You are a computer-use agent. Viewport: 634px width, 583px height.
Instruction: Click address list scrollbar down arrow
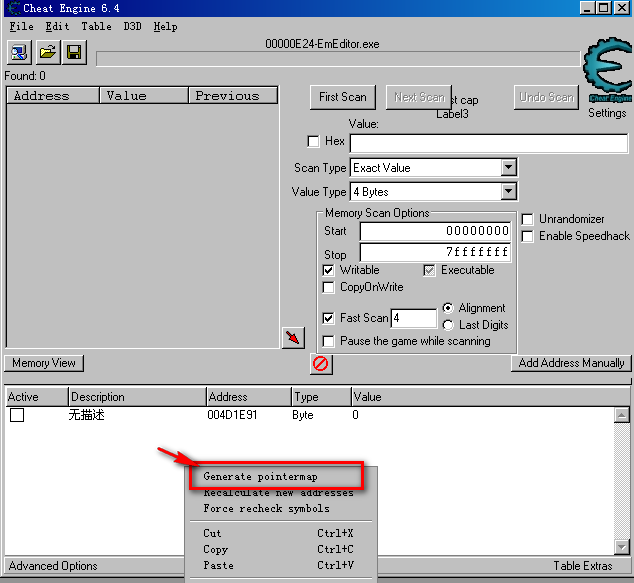click(621, 547)
